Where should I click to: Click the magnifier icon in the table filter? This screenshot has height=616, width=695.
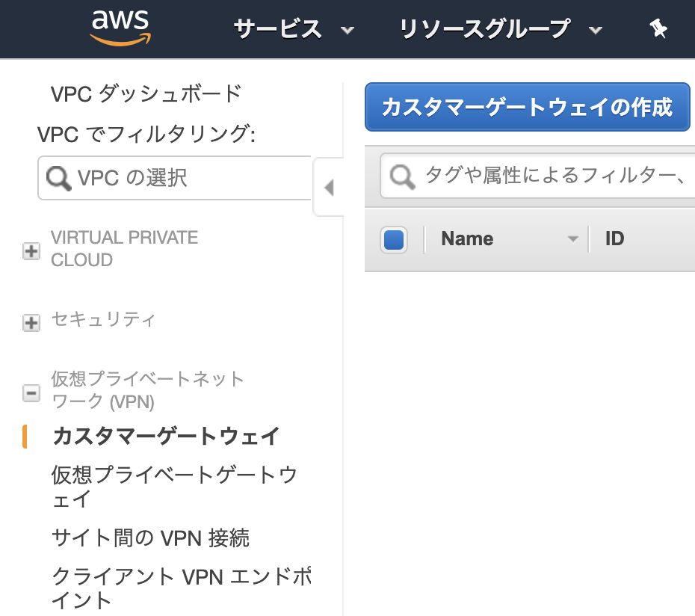403,176
